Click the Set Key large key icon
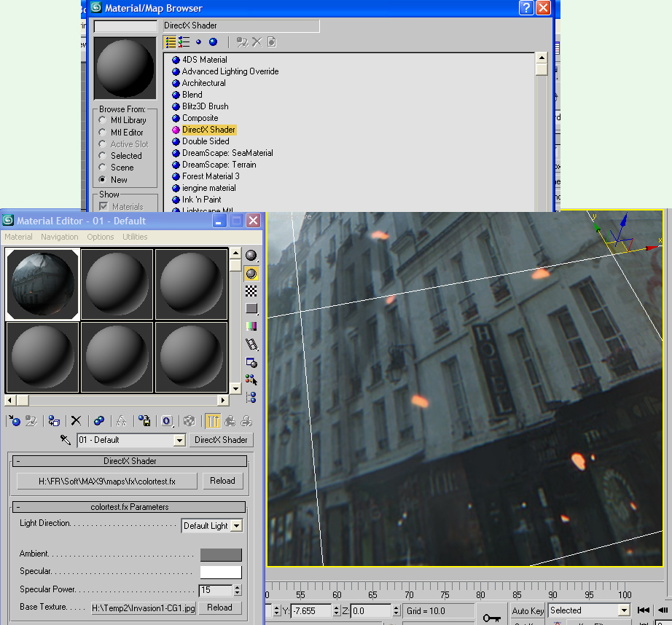The width and height of the screenshot is (672, 625). [491, 618]
